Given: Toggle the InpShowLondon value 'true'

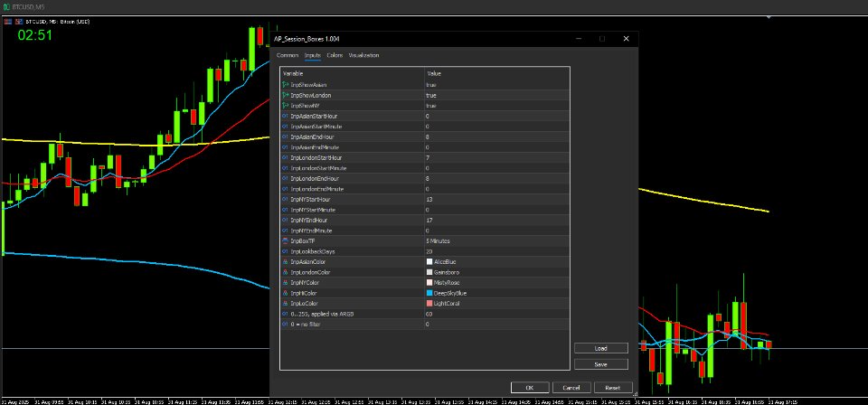Looking at the screenshot, I should (431, 95).
